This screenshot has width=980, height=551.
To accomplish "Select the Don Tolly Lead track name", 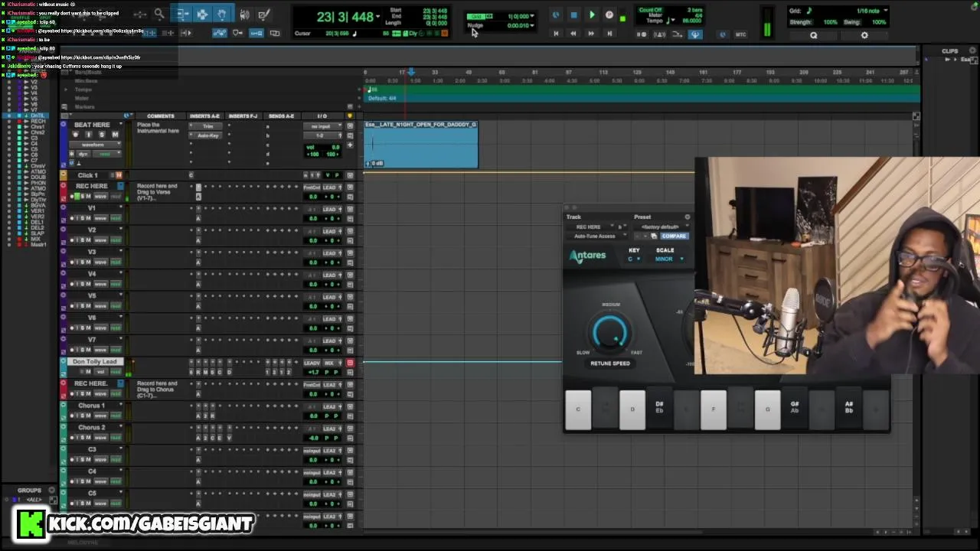I will [x=95, y=362].
